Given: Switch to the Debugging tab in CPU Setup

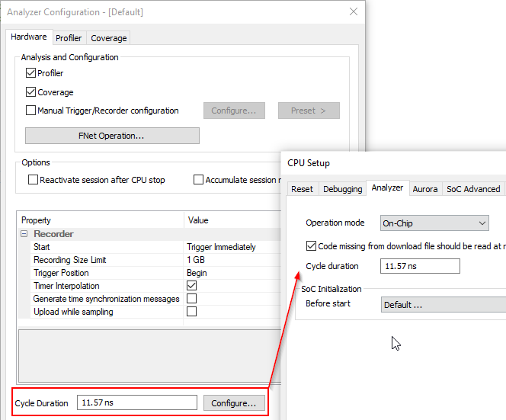Looking at the screenshot, I should [x=342, y=189].
